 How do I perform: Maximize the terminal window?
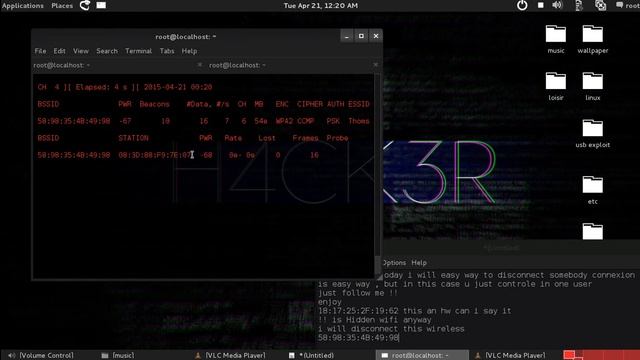point(361,36)
